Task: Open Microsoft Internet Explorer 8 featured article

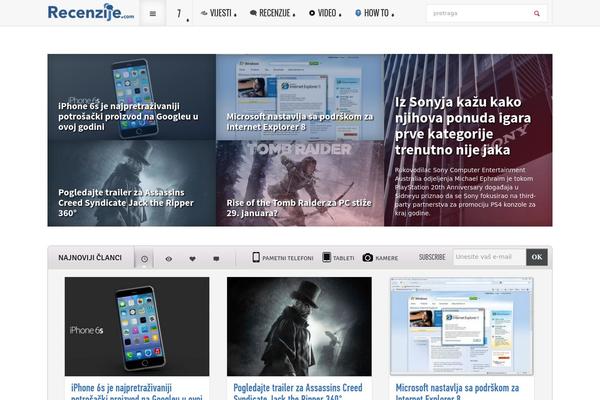Action: coord(299,121)
